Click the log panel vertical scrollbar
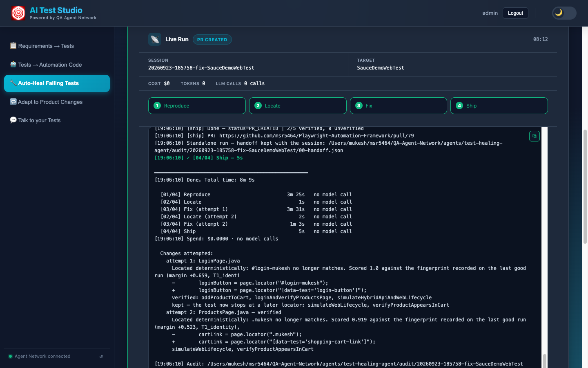 tap(544, 247)
